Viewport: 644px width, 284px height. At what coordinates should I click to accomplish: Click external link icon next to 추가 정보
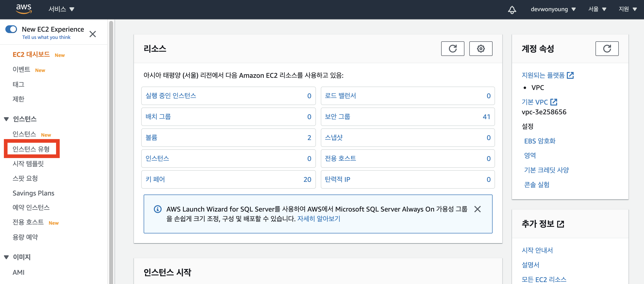561,224
